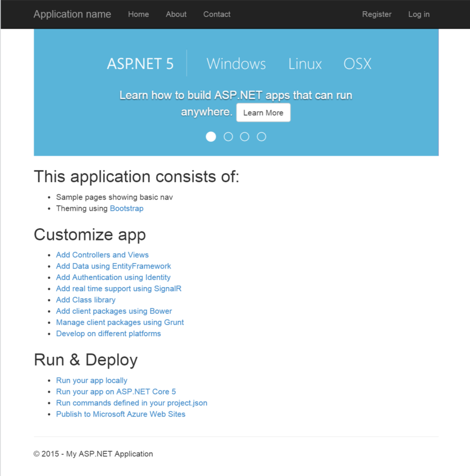Open the Bootstrap link
The image size is (470, 476).
pyautogui.click(x=126, y=208)
